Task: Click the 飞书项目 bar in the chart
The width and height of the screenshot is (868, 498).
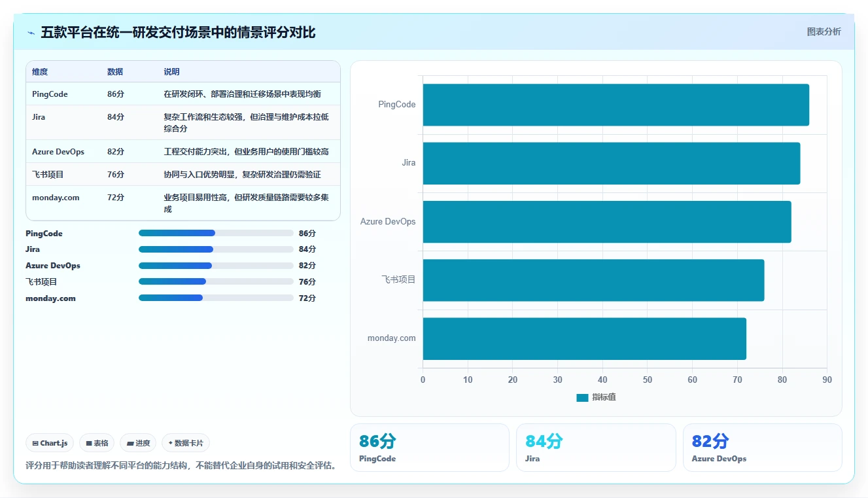Action: click(593, 280)
